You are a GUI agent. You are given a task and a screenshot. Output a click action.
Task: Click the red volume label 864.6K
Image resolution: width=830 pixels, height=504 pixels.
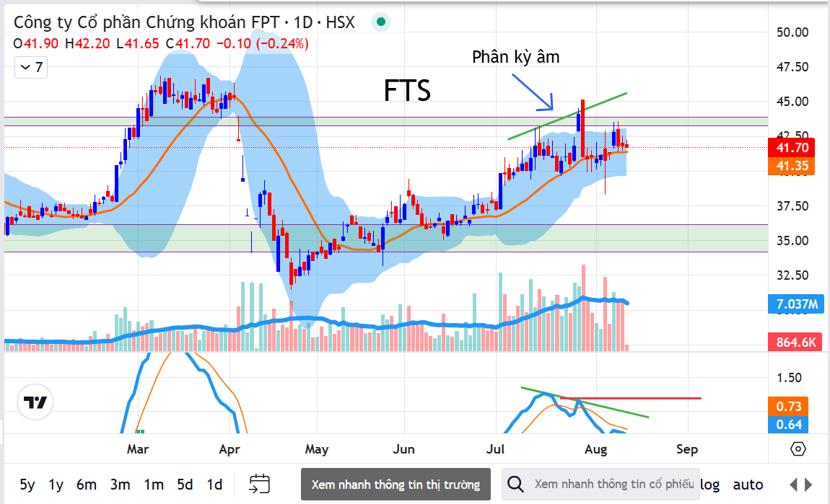796,342
